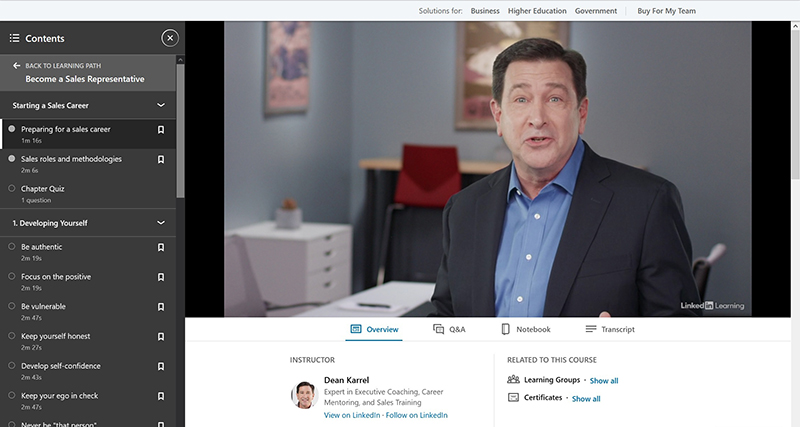Open the Transcript tab
800x427 pixels.
tap(610, 330)
